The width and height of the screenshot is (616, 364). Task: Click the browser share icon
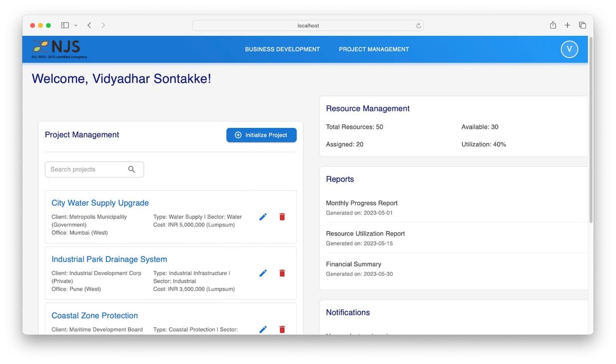click(x=552, y=25)
